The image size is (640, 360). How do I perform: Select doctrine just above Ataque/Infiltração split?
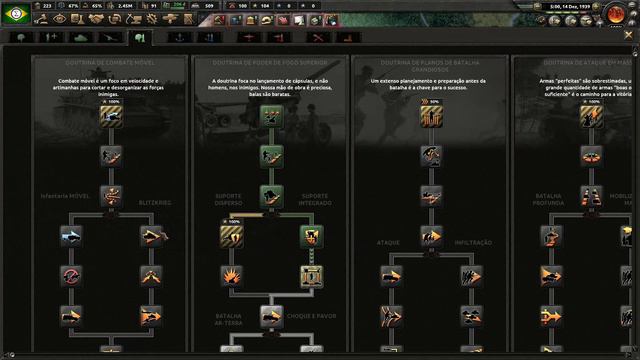(x=431, y=236)
